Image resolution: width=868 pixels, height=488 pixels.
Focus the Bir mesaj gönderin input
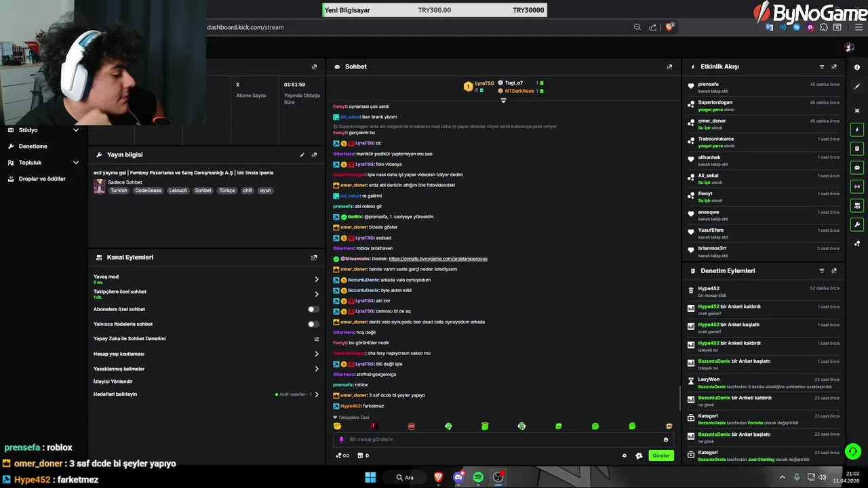tap(503, 440)
